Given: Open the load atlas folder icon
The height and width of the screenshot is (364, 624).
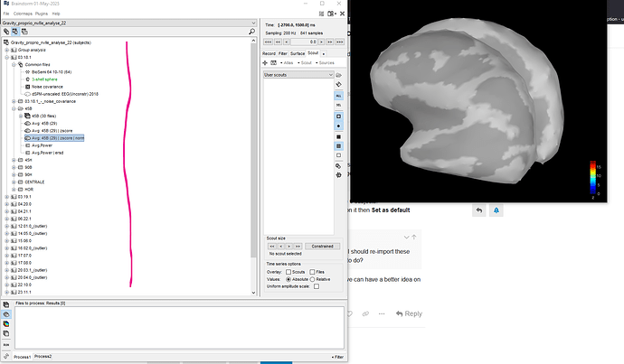Looking at the screenshot, I should pyautogui.click(x=338, y=75).
